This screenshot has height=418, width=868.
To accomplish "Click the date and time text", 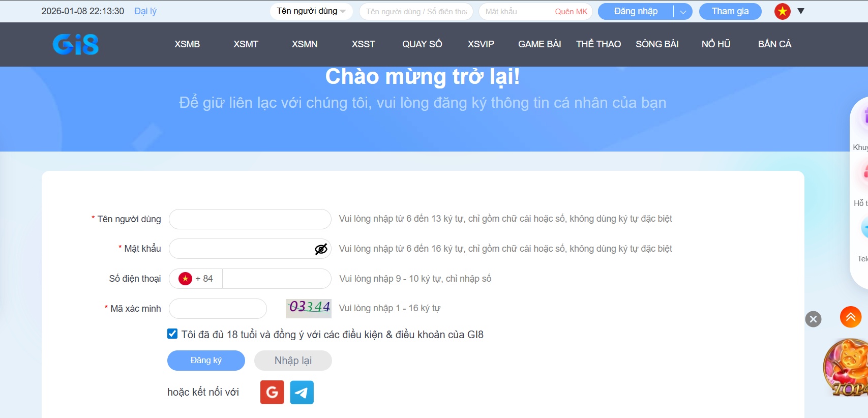I will [83, 11].
